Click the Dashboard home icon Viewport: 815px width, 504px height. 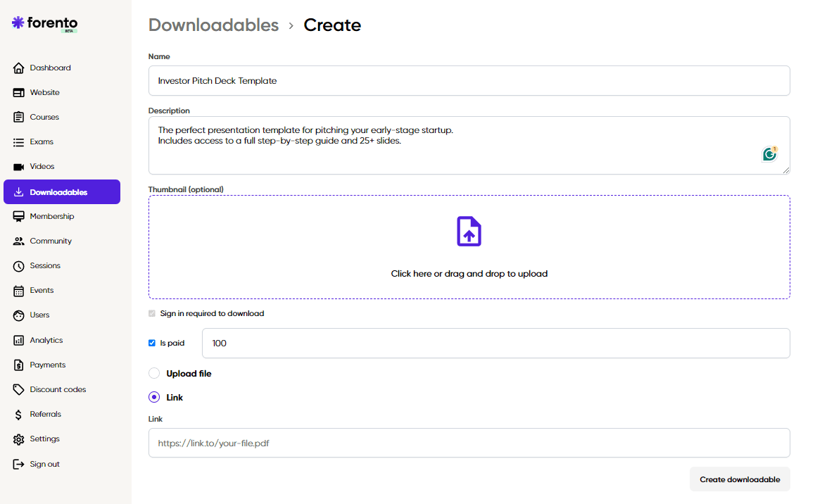(19, 68)
